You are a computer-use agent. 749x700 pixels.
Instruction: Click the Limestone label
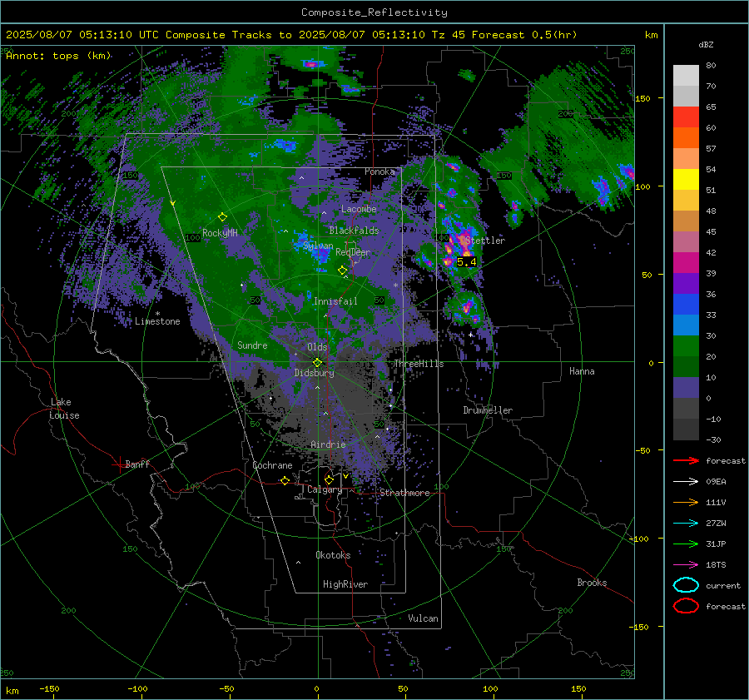[157, 321]
